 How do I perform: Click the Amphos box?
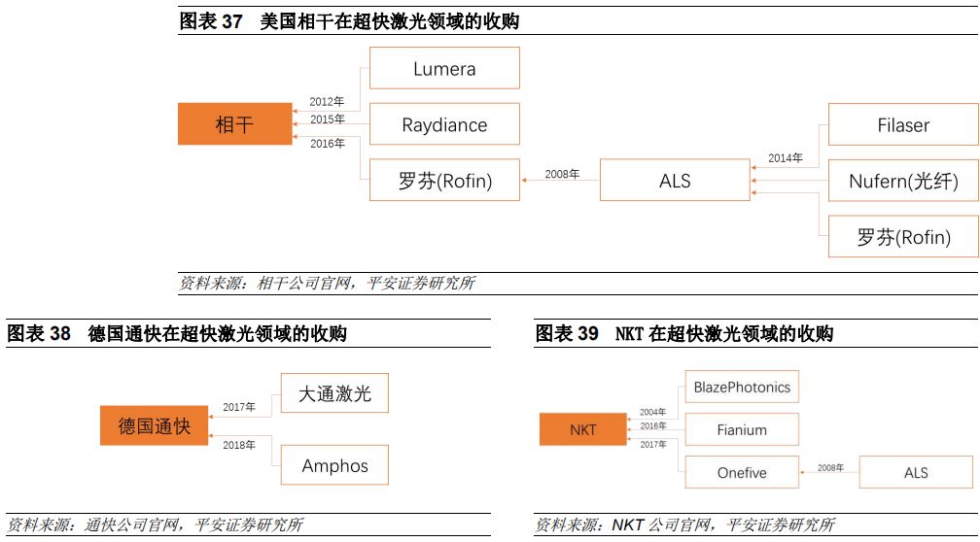[333, 465]
